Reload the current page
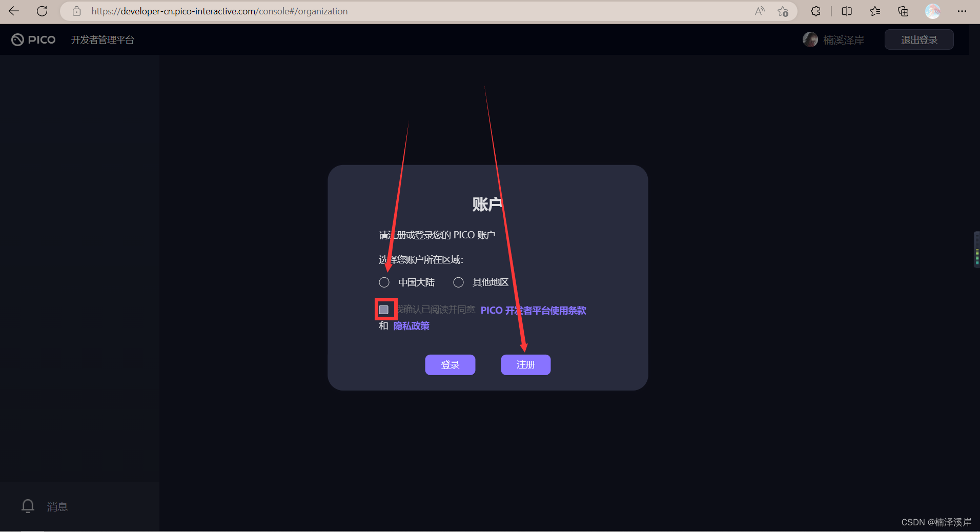The width and height of the screenshot is (980, 532). pyautogui.click(x=42, y=11)
